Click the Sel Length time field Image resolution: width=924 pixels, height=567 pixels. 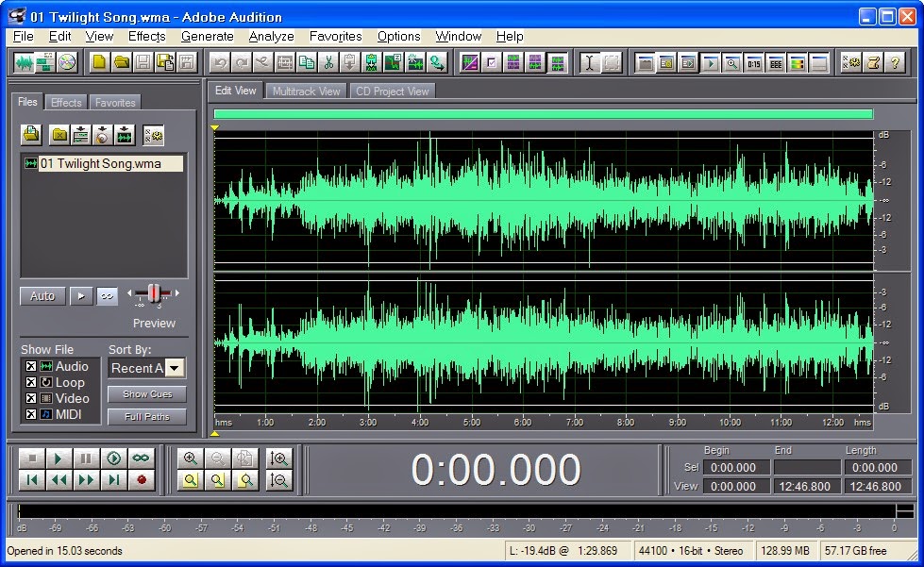(x=878, y=468)
